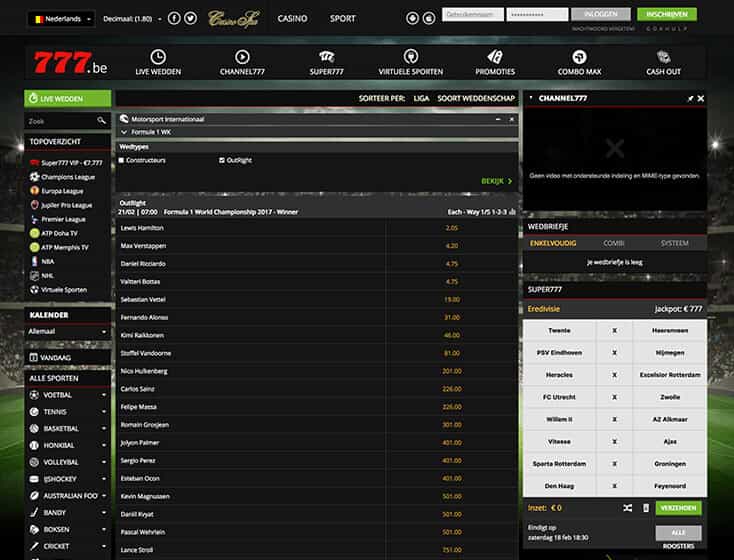Viewport: 734px width, 560px height.
Task: Sort by Soort Weddenschap
Action: [476, 98]
